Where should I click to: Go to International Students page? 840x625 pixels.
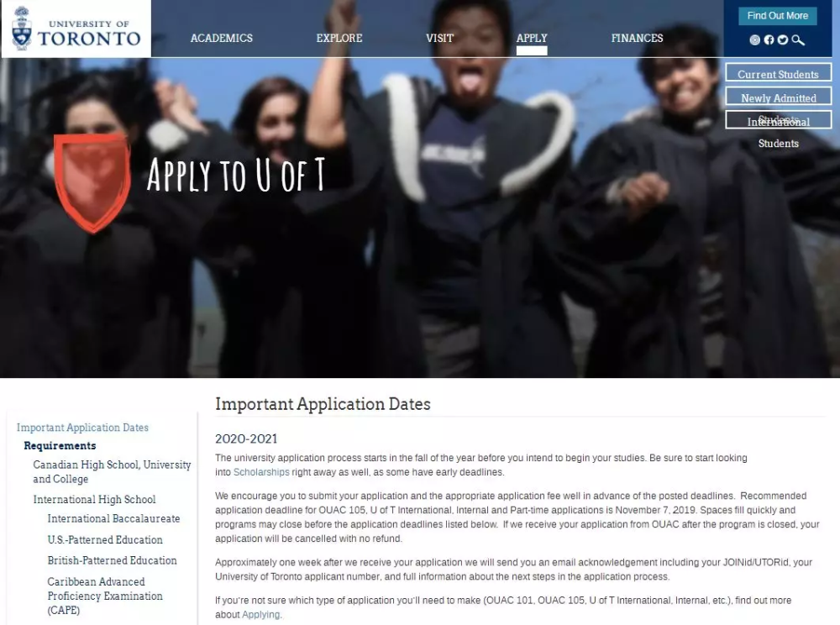coord(778,121)
